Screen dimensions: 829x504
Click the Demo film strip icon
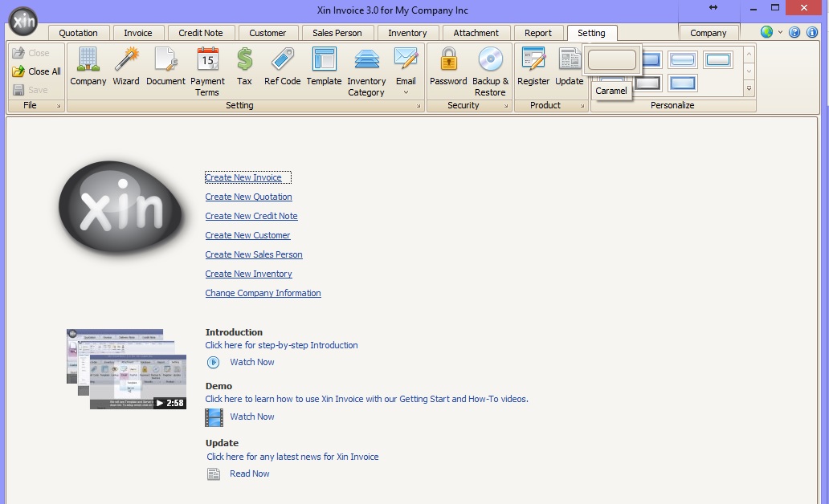click(214, 417)
